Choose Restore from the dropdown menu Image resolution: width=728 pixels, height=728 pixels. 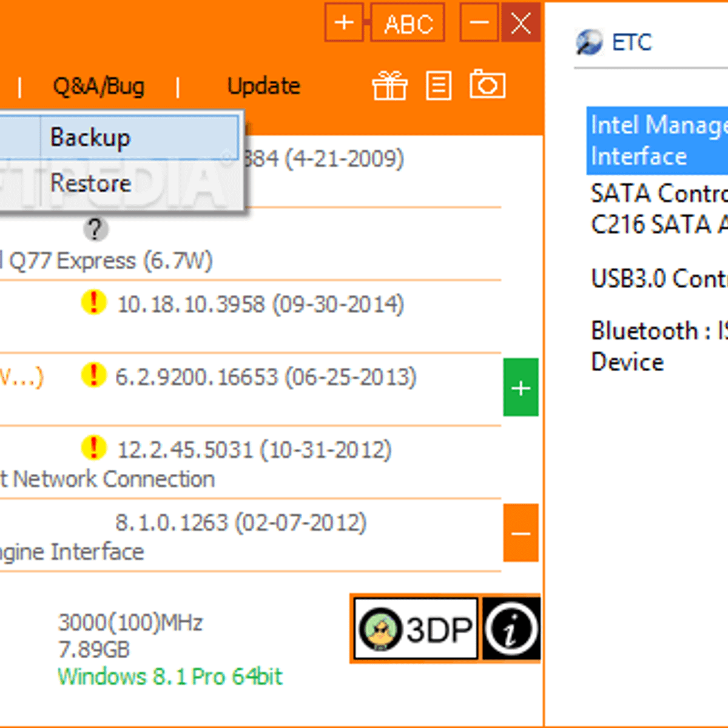tap(90, 183)
